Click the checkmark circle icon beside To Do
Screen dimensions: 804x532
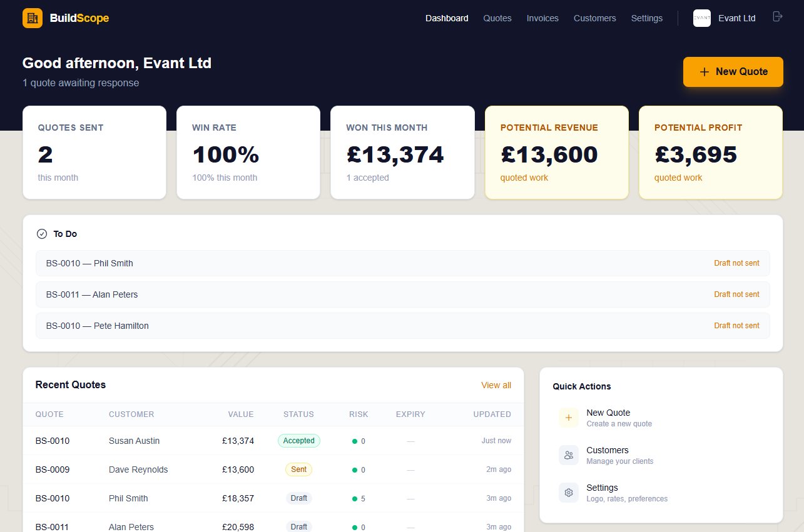[41, 234]
